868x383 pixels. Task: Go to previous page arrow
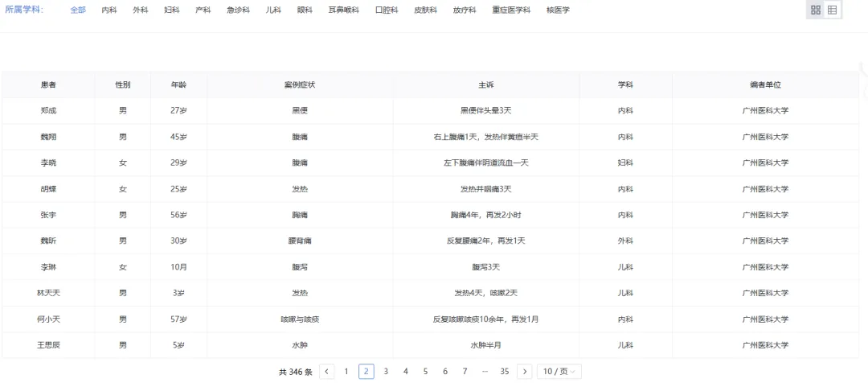[327, 372]
